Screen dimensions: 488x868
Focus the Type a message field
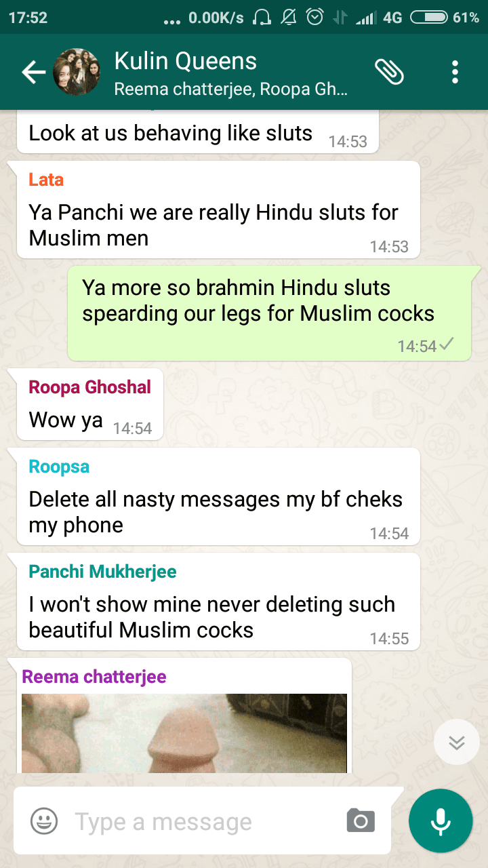203,822
